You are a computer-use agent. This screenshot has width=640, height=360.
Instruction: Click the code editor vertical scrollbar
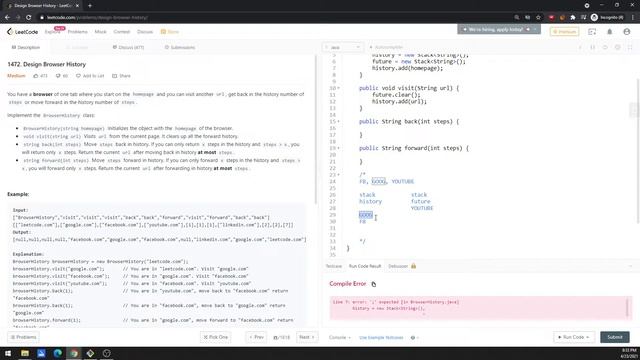point(638,151)
